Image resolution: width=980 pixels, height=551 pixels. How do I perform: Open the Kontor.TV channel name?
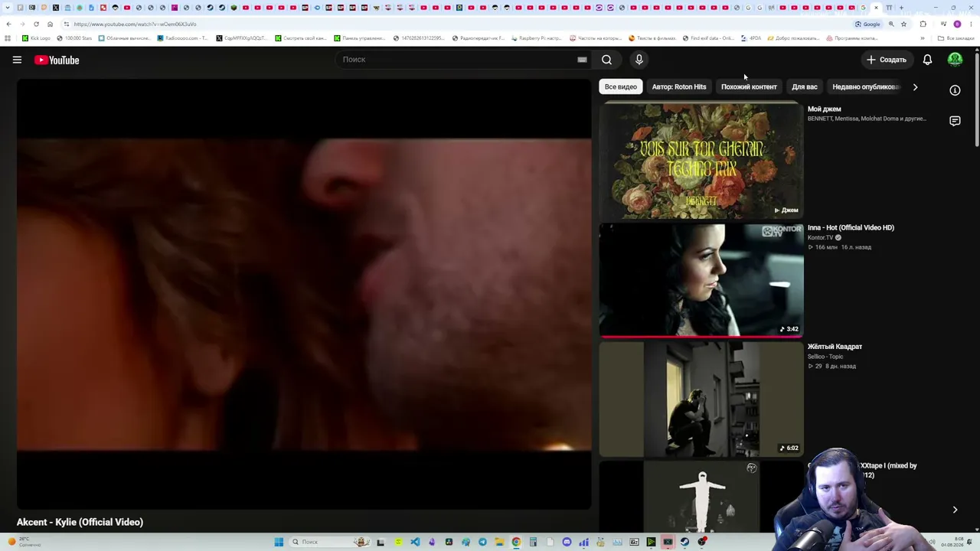(x=821, y=237)
